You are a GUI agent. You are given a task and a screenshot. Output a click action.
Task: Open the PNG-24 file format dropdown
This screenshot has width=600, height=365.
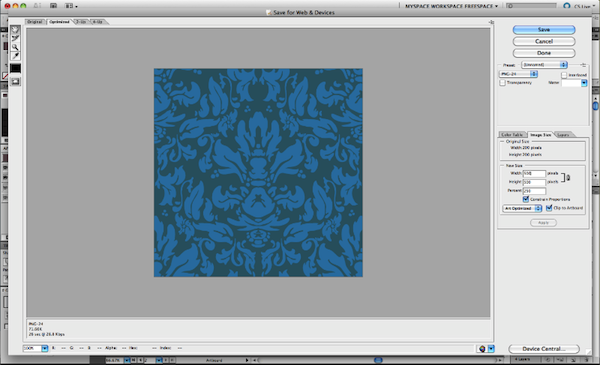click(x=518, y=74)
